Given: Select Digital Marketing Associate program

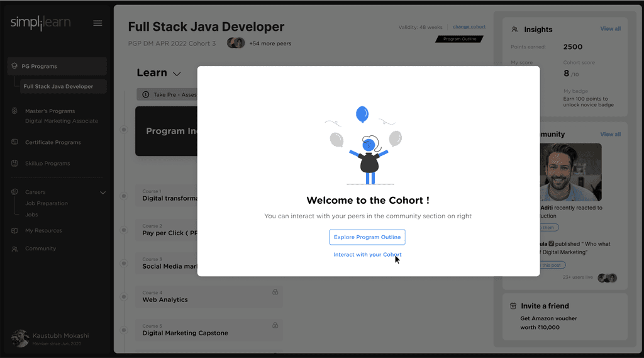Looking at the screenshot, I should [62, 121].
